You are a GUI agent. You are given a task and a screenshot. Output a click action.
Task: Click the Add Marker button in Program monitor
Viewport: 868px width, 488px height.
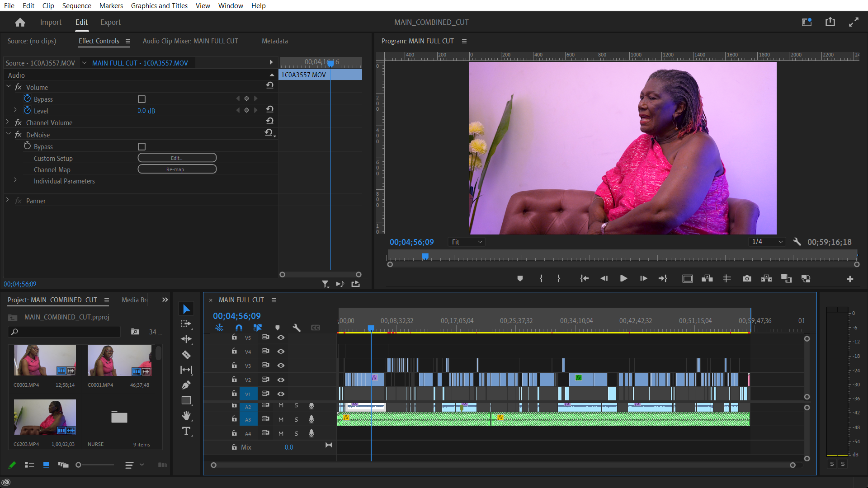click(520, 279)
